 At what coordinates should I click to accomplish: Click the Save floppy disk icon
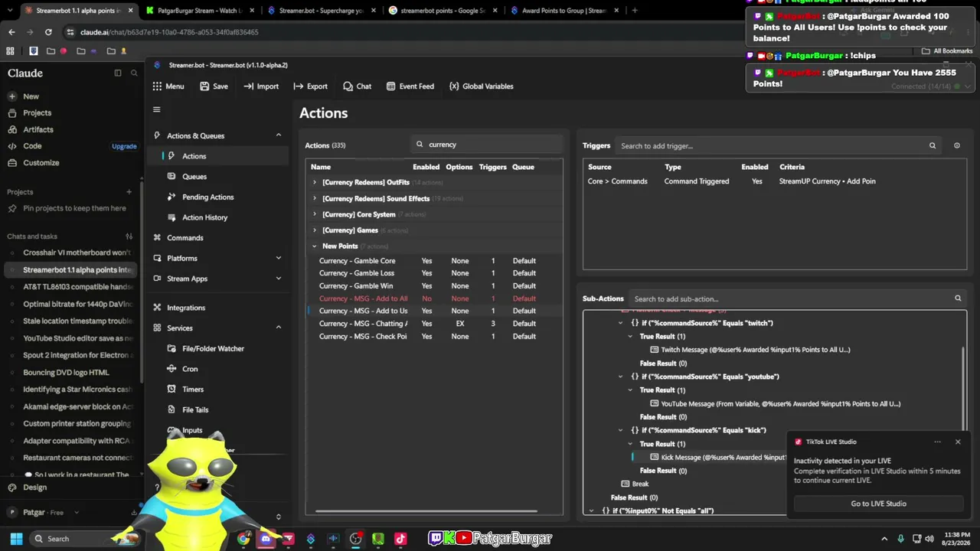(204, 86)
